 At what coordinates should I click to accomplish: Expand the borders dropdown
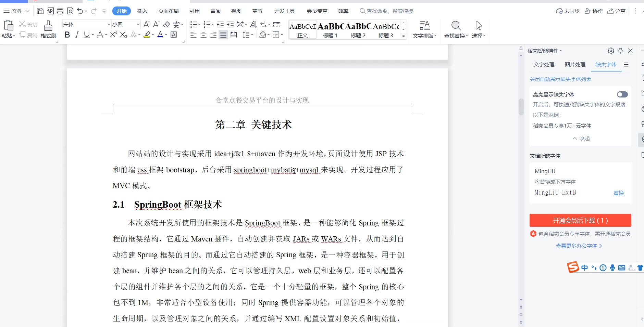[x=282, y=35]
